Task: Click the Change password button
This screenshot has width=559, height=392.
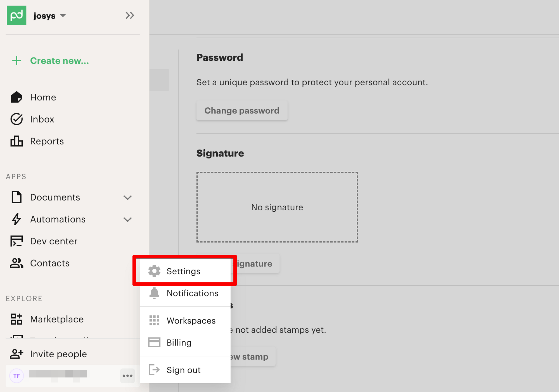Action: point(242,111)
